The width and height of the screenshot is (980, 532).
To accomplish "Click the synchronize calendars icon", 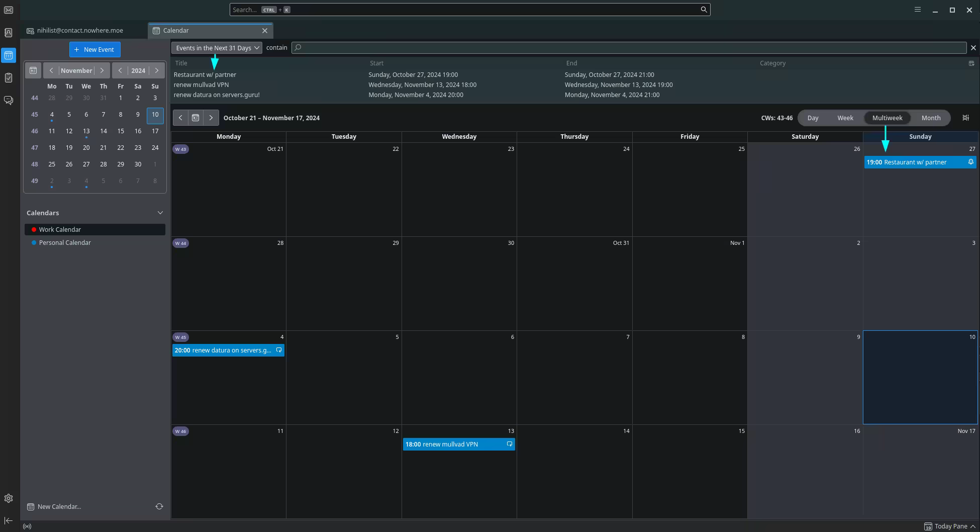I will (x=159, y=506).
